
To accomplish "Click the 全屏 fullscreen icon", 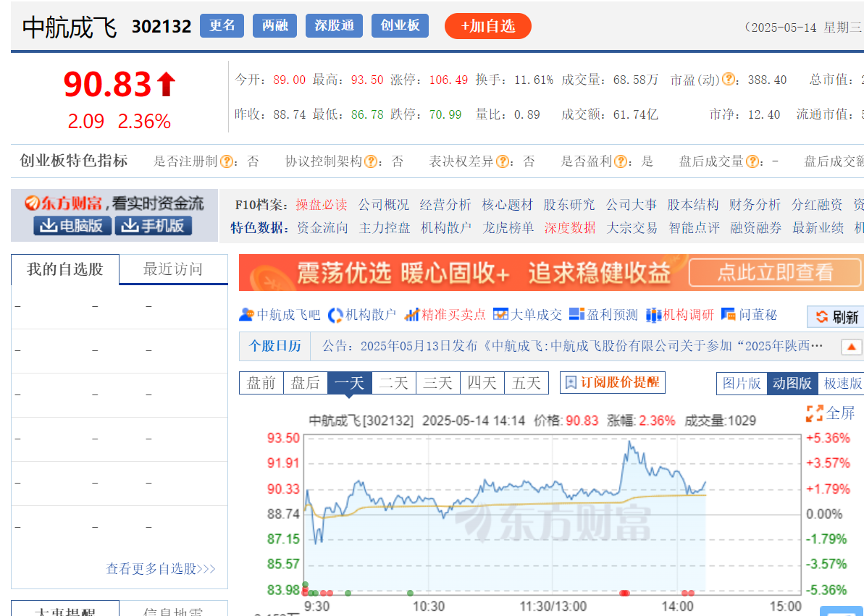I will click(x=814, y=413).
